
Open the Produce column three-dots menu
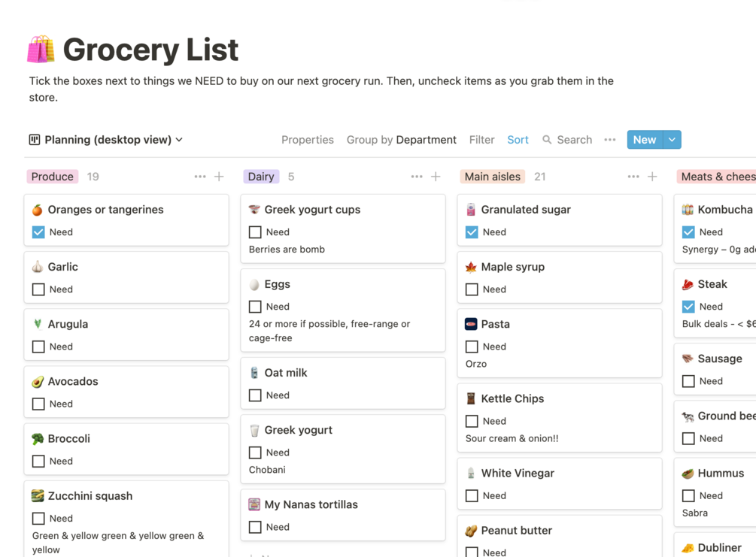(200, 177)
